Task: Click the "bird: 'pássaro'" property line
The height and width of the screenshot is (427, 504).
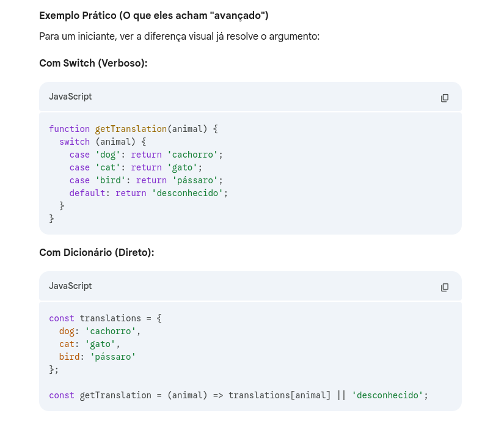Action: 97,357
